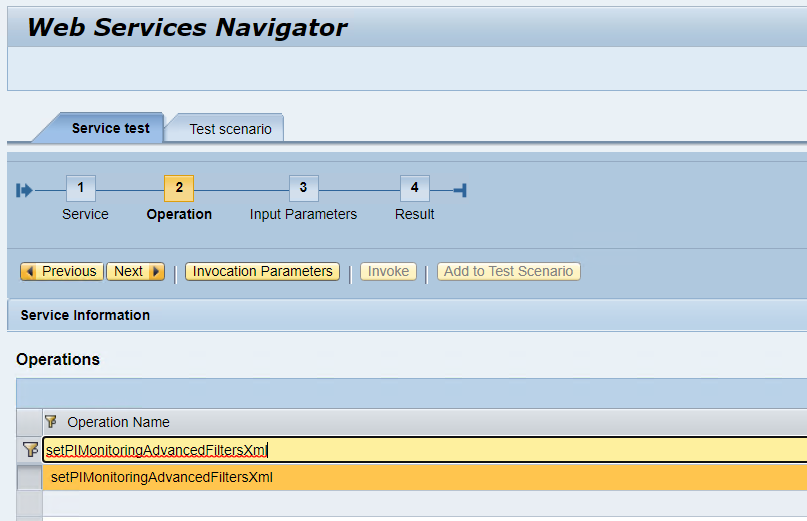Click the roadmap end marker icon
The width and height of the screenshot is (807, 521).
pyautogui.click(x=459, y=190)
